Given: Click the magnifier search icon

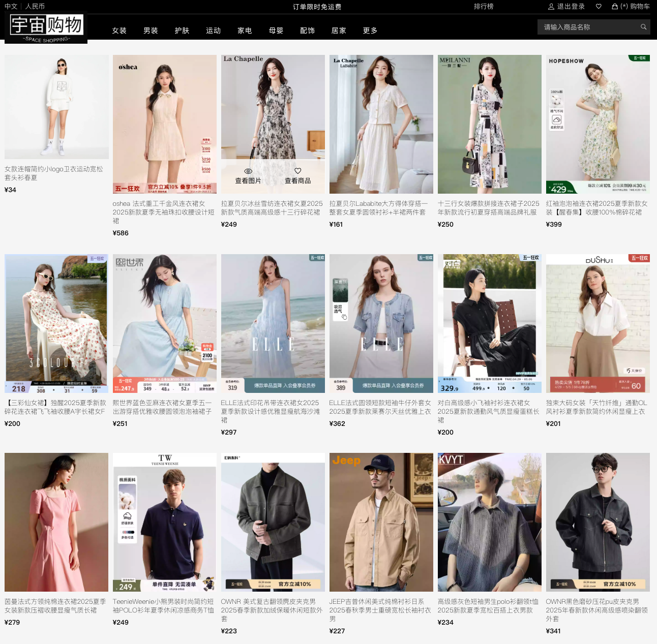Looking at the screenshot, I should pos(643,27).
